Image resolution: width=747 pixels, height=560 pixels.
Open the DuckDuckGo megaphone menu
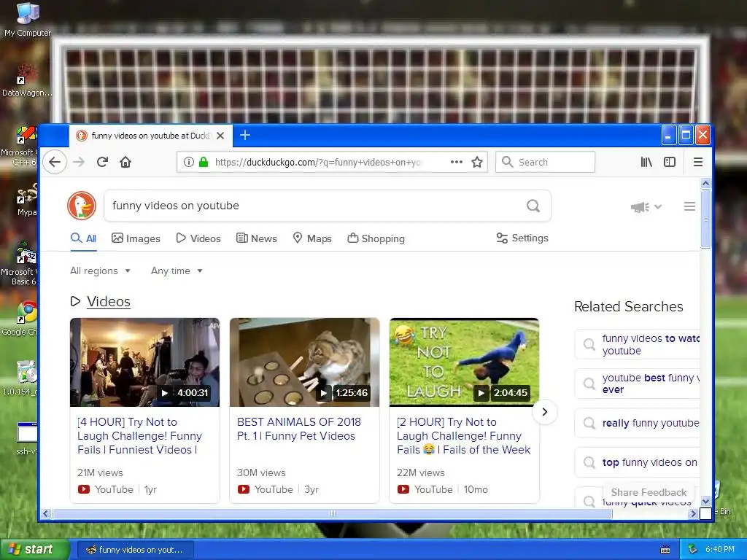(x=646, y=206)
